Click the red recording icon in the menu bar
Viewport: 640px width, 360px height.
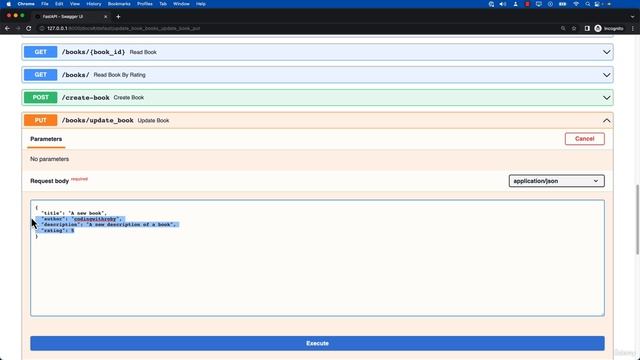click(527, 4)
